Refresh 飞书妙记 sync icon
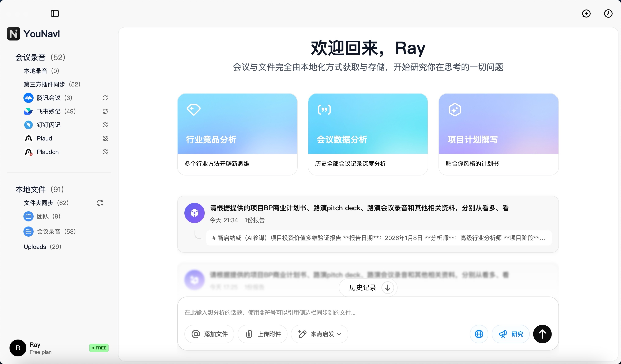The width and height of the screenshot is (621, 364). point(105,112)
